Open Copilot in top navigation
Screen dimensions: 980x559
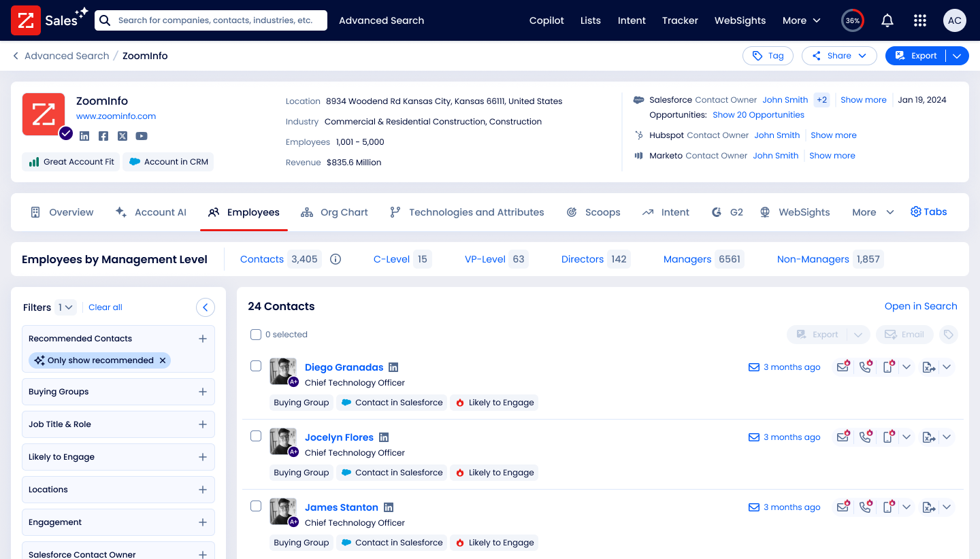(546, 20)
